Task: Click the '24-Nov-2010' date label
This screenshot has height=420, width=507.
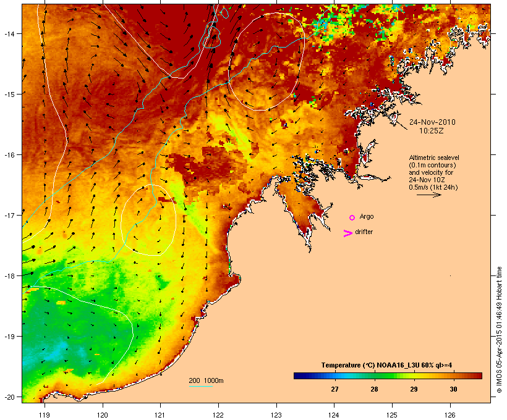Action: pyautogui.click(x=432, y=122)
